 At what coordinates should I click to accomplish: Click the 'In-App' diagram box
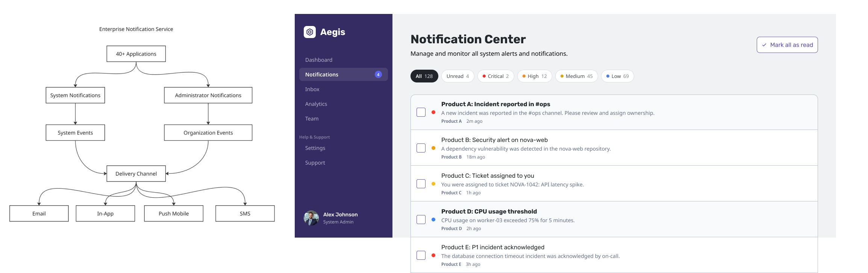(x=105, y=214)
